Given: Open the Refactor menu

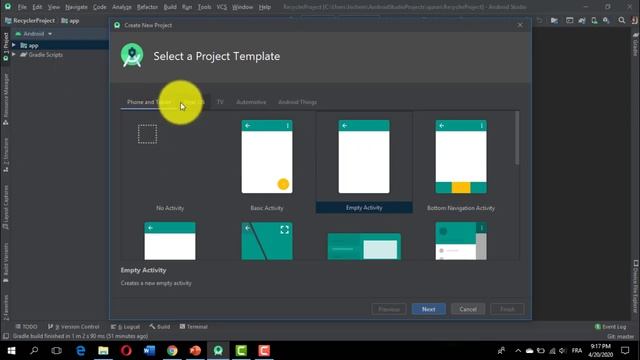Looking at the screenshot, I should point(147,7).
